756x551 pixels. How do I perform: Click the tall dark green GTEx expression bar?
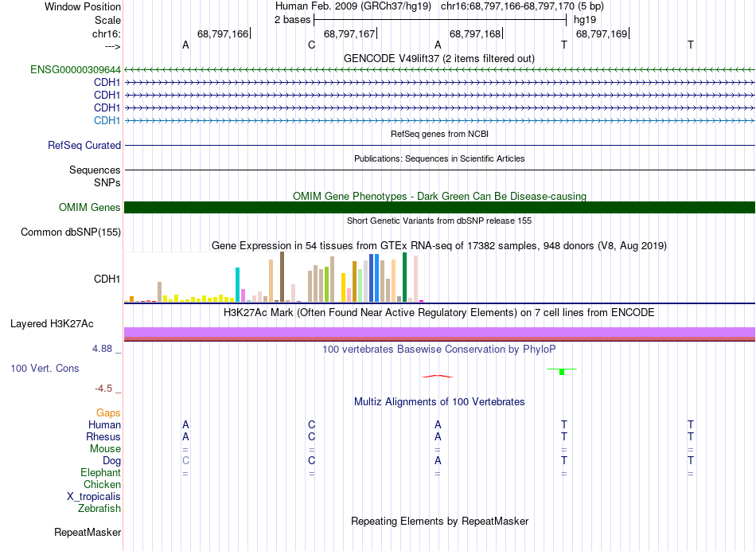pyautogui.click(x=404, y=277)
